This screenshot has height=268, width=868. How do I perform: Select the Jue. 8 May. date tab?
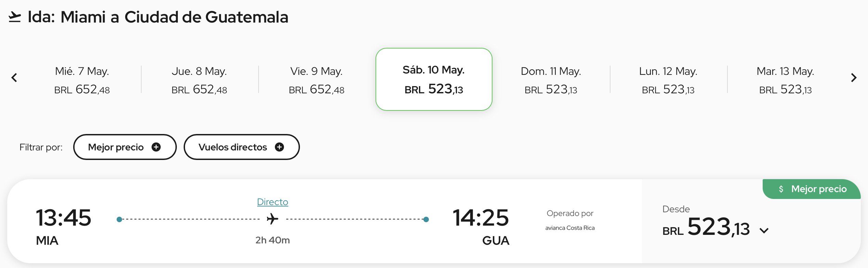(x=199, y=80)
